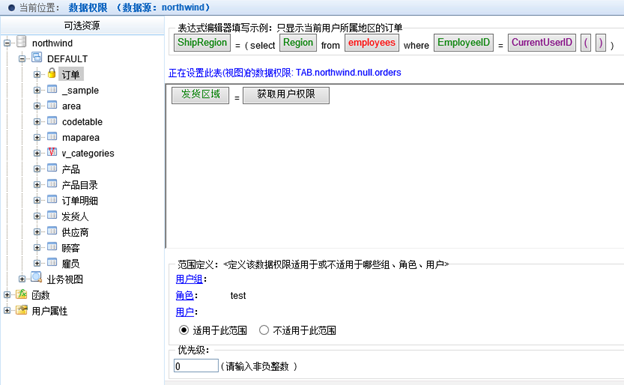Screen dimensions: 624x385
Task: Click the 订单明细 table icon
Action: [x=52, y=199]
